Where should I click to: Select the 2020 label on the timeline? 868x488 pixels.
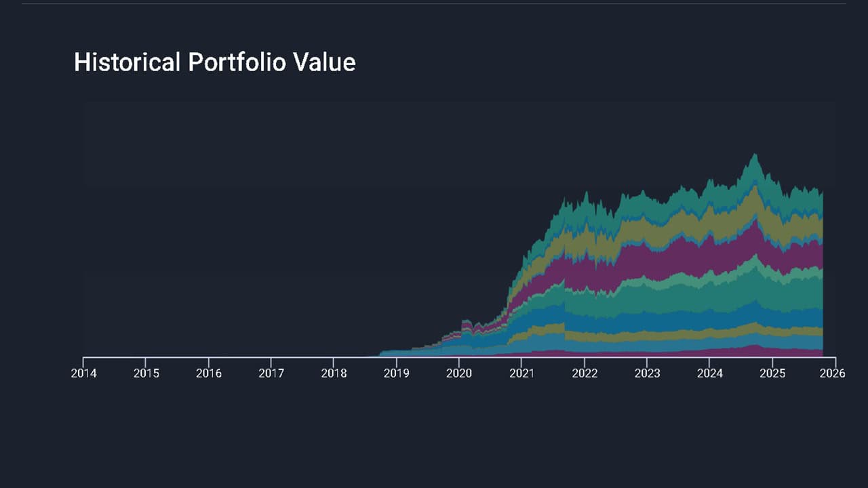pos(459,373)
